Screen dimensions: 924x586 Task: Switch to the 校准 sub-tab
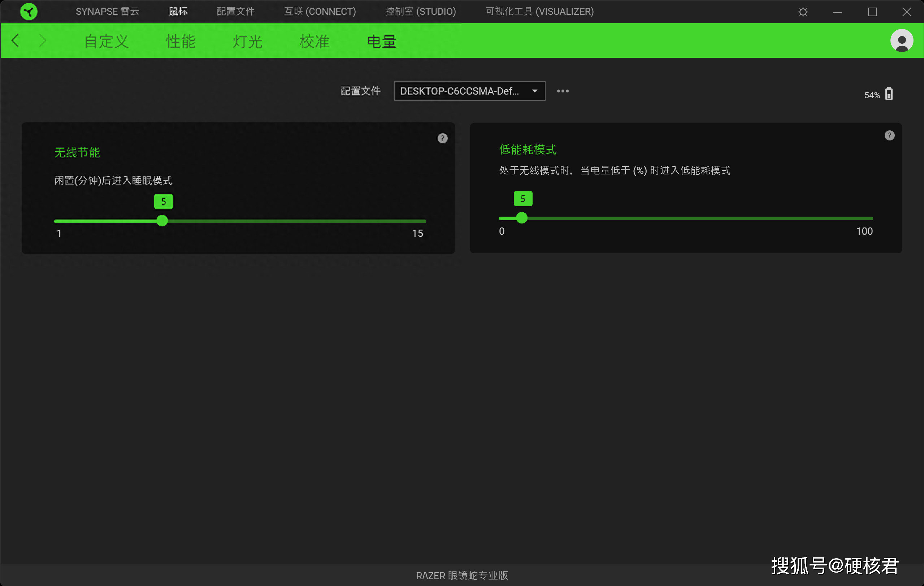pos(314,41)
